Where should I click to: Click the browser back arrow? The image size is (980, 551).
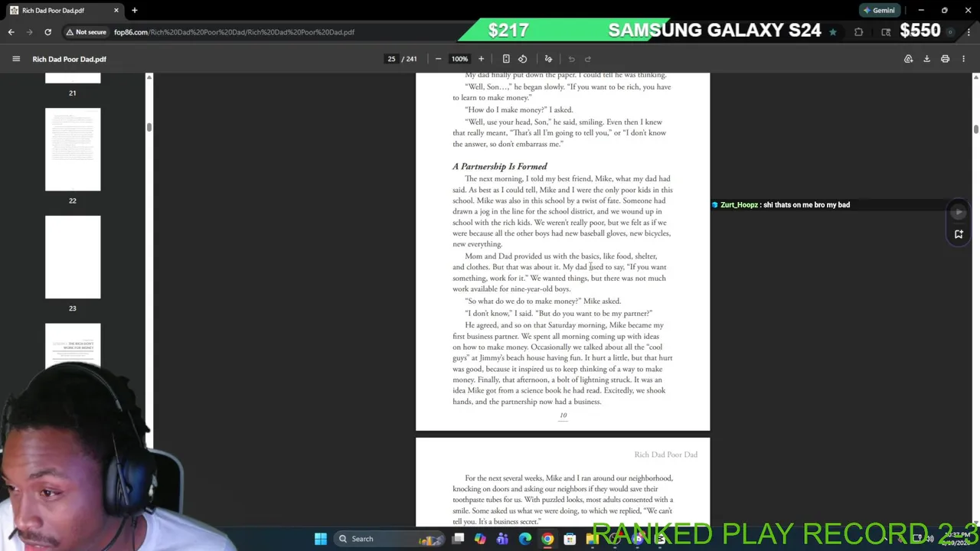[x=11, y=32]
